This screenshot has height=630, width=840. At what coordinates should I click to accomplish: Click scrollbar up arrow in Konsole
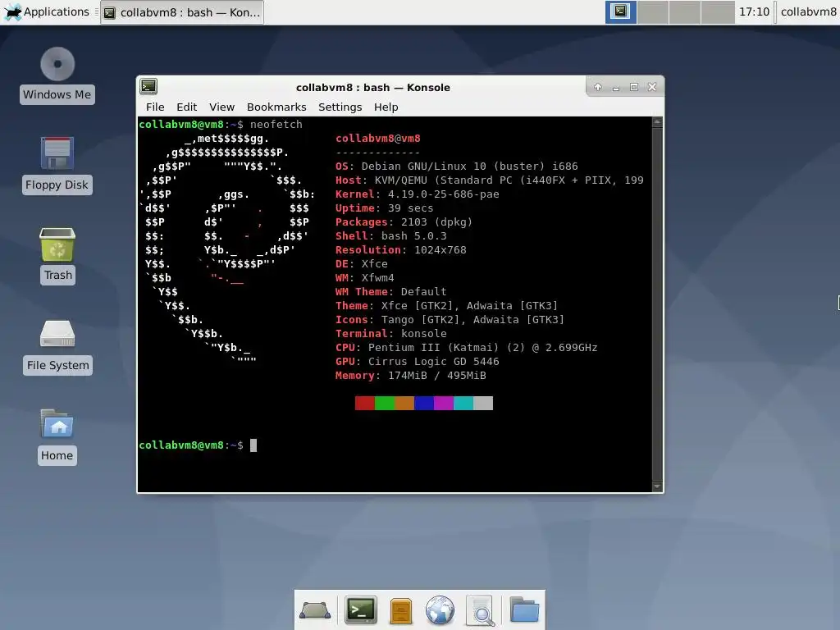click(x=657, y=122)
